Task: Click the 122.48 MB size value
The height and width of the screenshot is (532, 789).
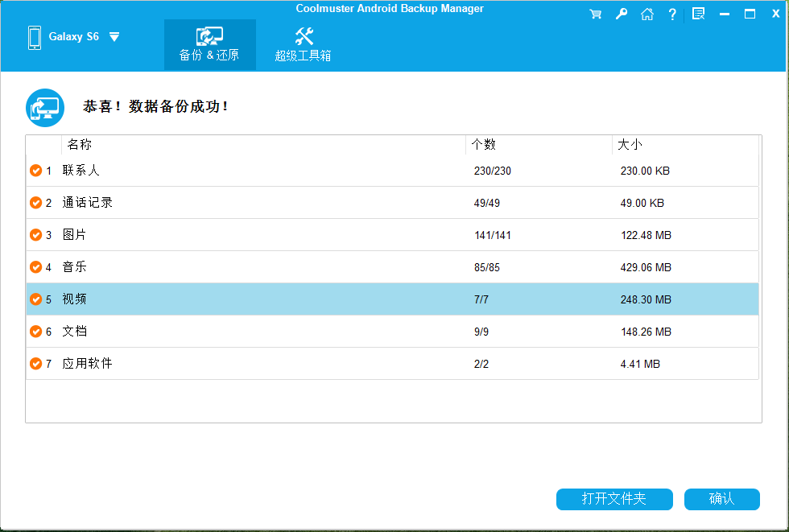Action: [646, 235]
